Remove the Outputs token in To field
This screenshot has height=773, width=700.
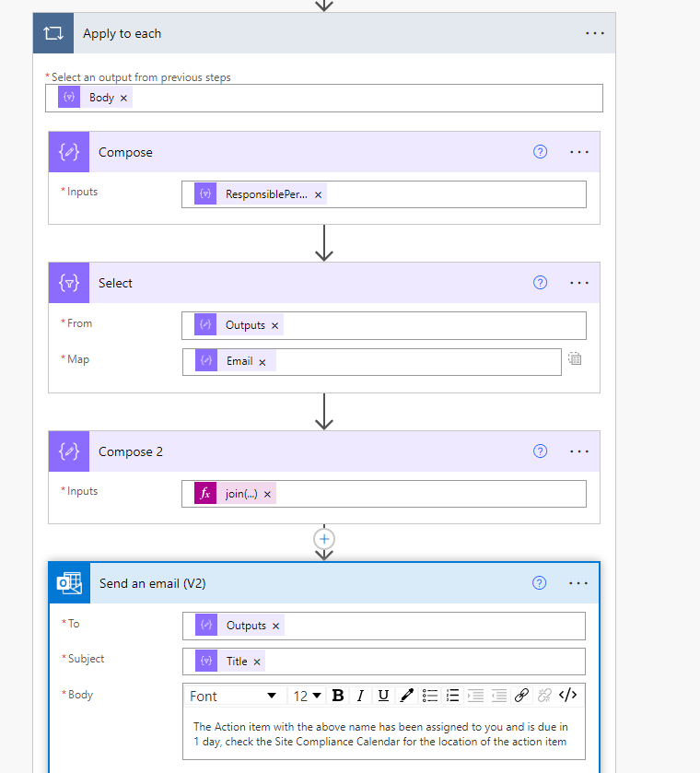click(x=276, y=627)
